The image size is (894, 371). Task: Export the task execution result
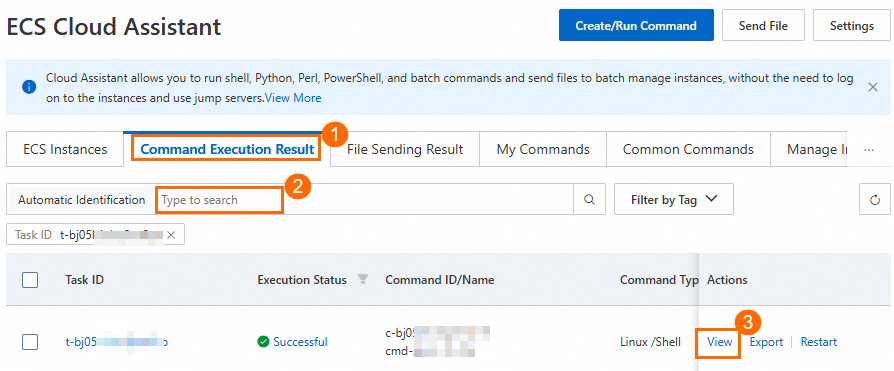[766, 342]
